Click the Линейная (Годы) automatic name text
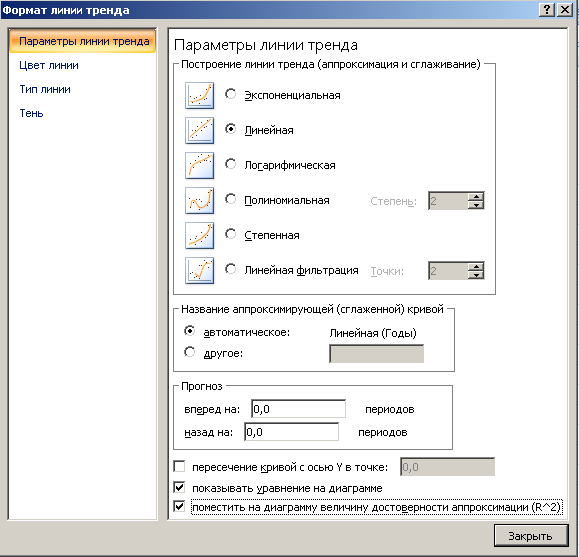 pyautogui.click(x=373, y=333)
